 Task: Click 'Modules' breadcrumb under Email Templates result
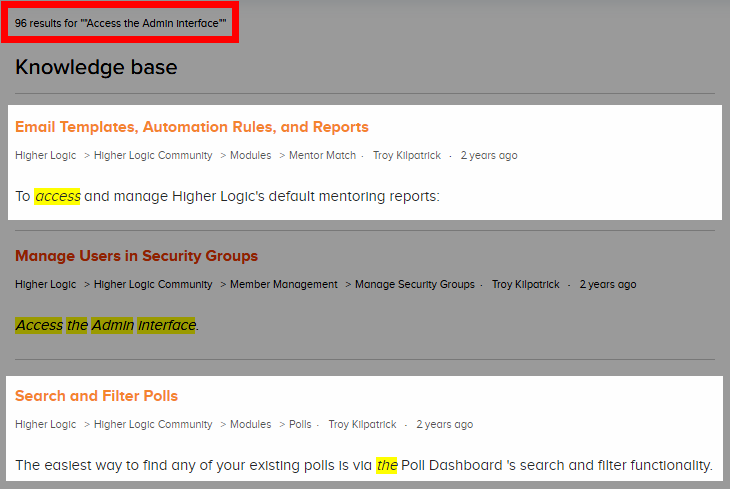click(x=250, y=155)
